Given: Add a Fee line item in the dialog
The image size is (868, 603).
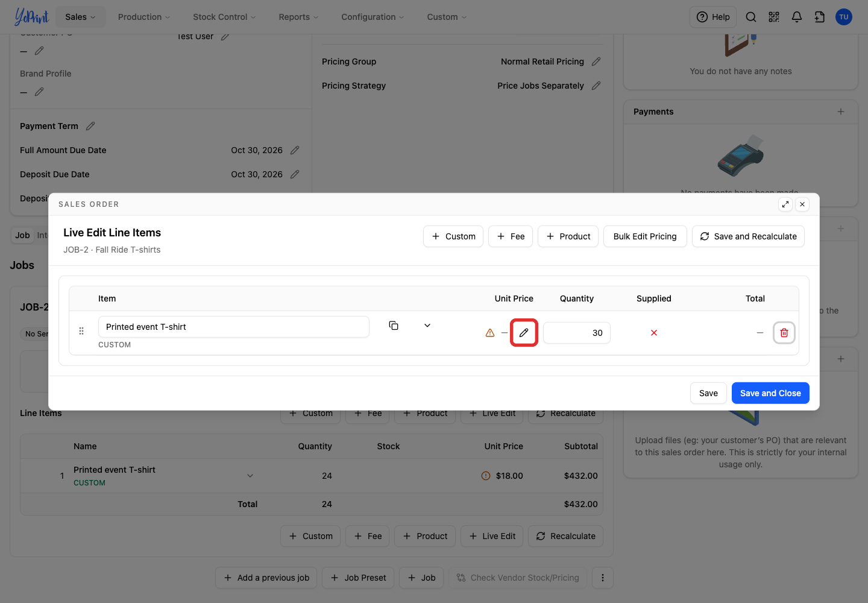Looking at the screenshot, I should pyautogui.click(x=511, y=236).
